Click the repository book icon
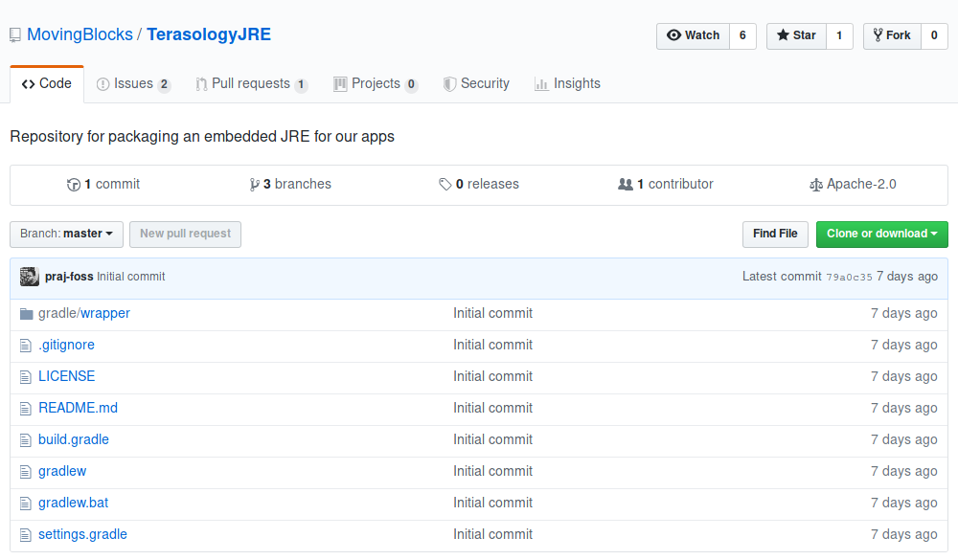Image resolution: width=958 pixels, height=560 pixels. pos(15,35)
